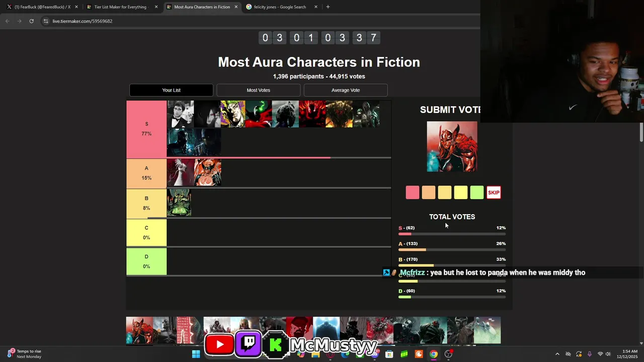
Task: Go back to the previous page
Action: pyautogui.click(x=7, y=21)
